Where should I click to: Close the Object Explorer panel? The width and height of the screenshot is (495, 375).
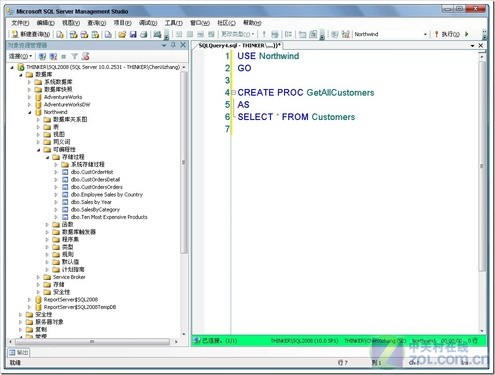pyautogui.click(x=183, y=45)
